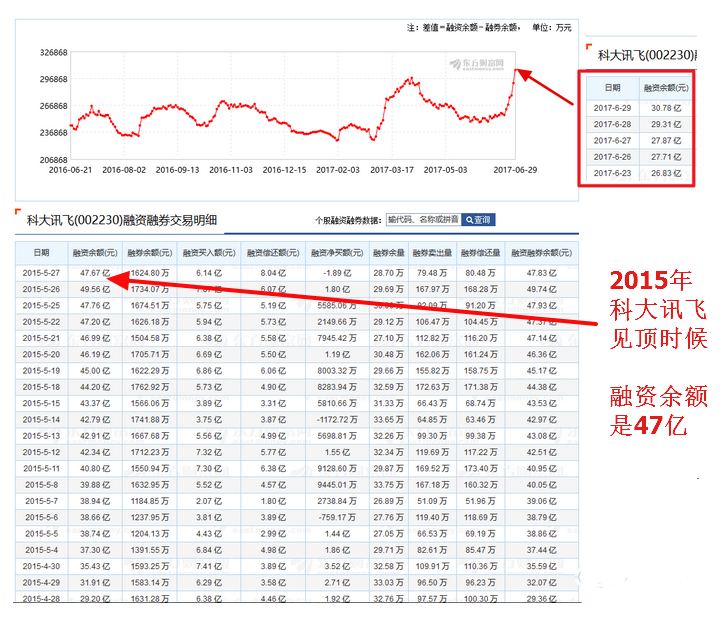Select the 2015-5-6 date cell
Image resolution: width=728 pixels, height=618 pixels.
tap(41, 517)
